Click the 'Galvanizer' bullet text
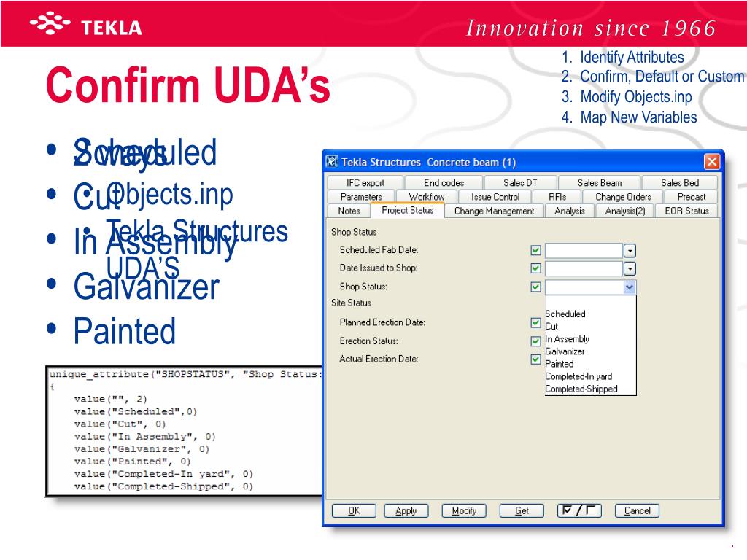The image size is (747, 560). (146, 287)
